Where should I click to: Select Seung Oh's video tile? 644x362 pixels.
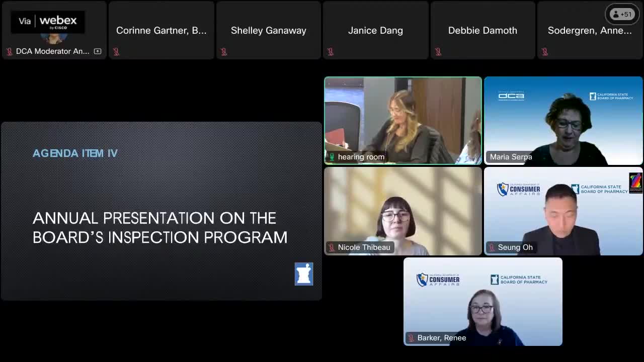[563, 211]
